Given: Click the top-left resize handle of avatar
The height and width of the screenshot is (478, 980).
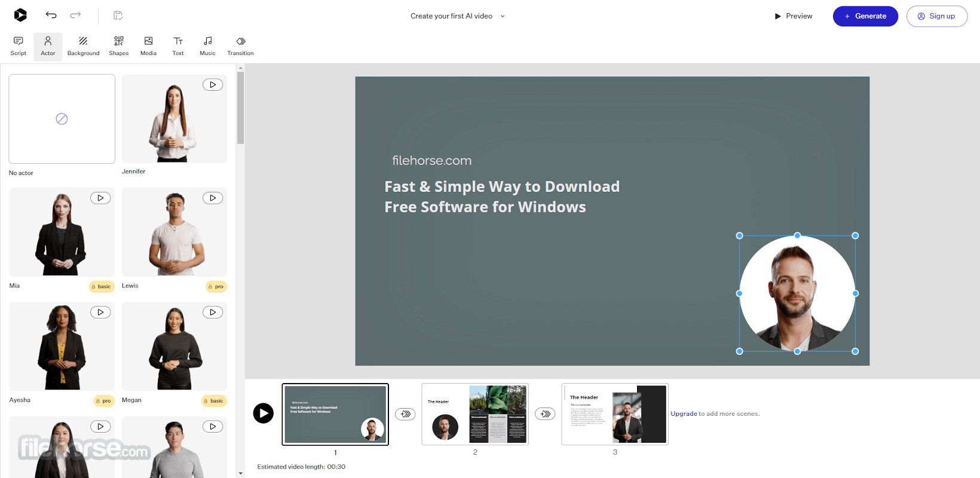Looking at the screenshot, I should (740, 236).
